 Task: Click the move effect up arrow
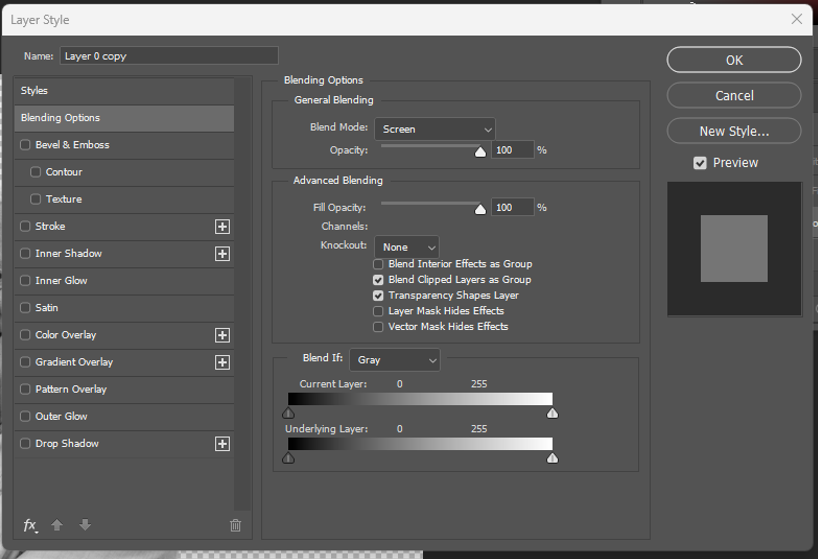point(57,525)
